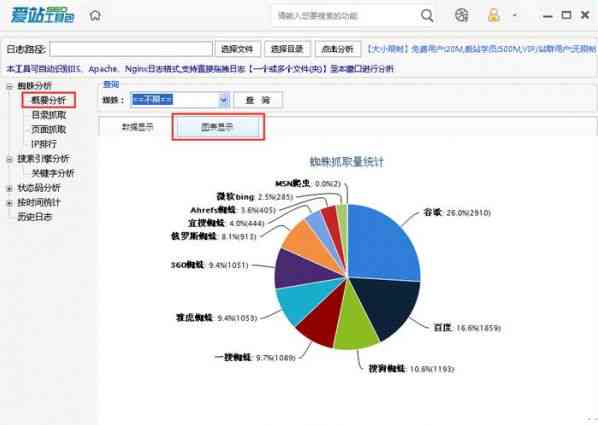Select 历史日志 in the sidebar tree
This screenshot has width=598, height=425.
[35, 217]
